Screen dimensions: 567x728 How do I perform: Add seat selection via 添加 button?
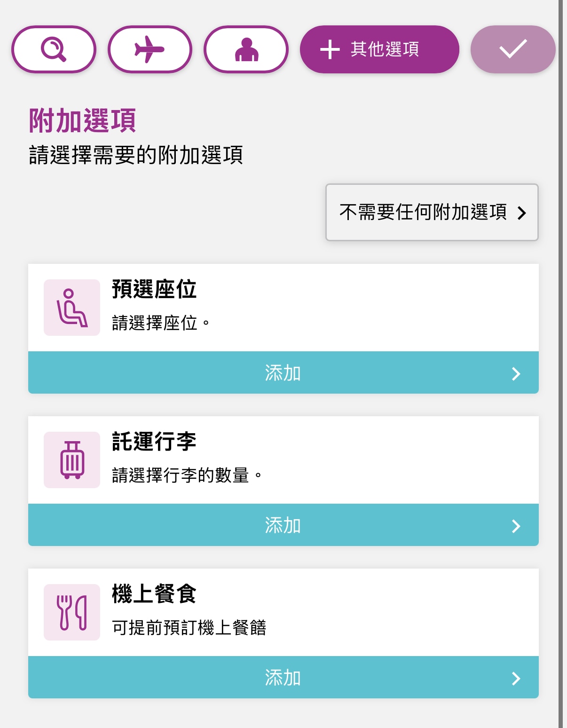[x=283, y=372]
